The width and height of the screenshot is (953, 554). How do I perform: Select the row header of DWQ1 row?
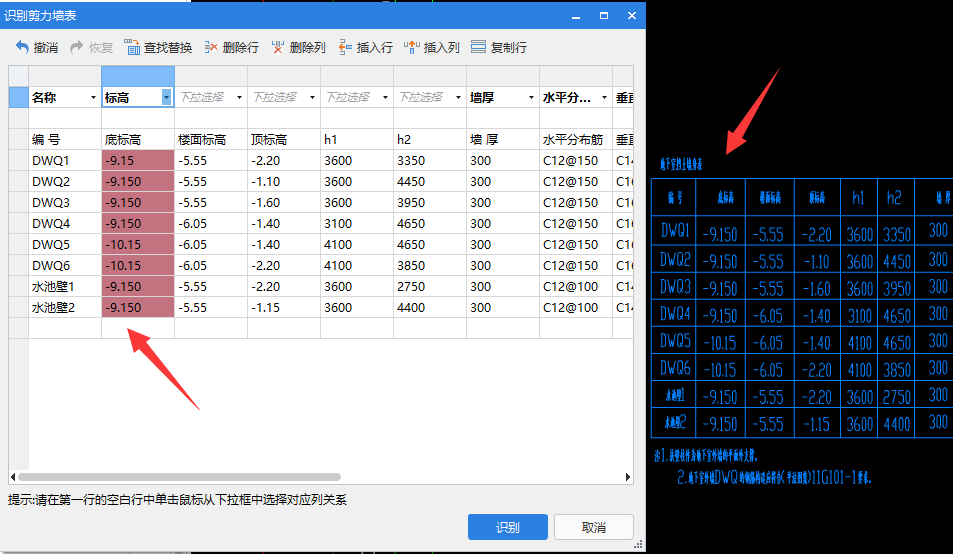tap(19, 160)
